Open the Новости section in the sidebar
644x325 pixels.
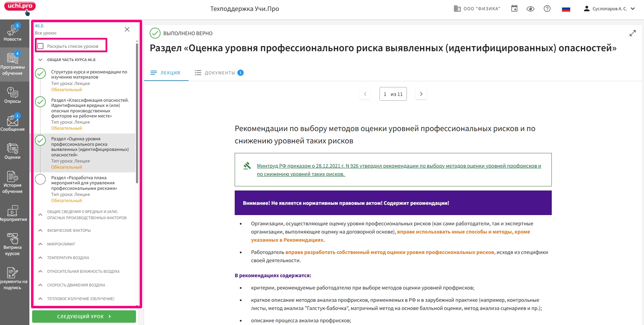point(13,33)
